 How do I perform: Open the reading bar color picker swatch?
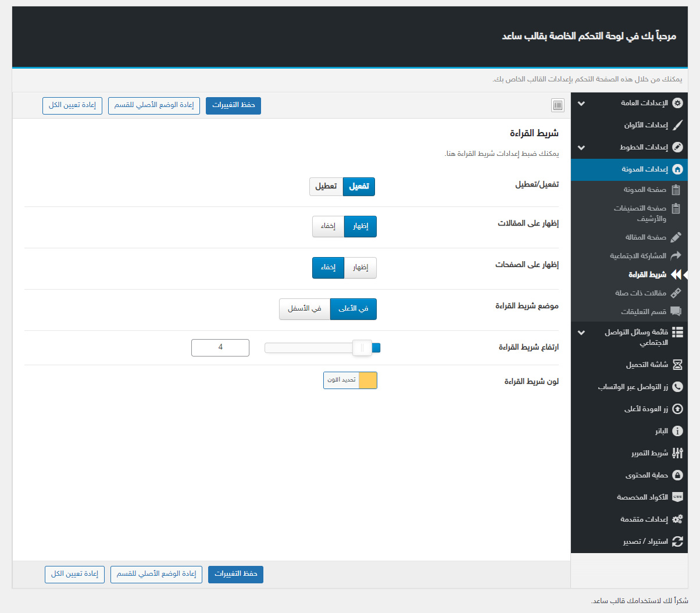[x=367, y=380]
